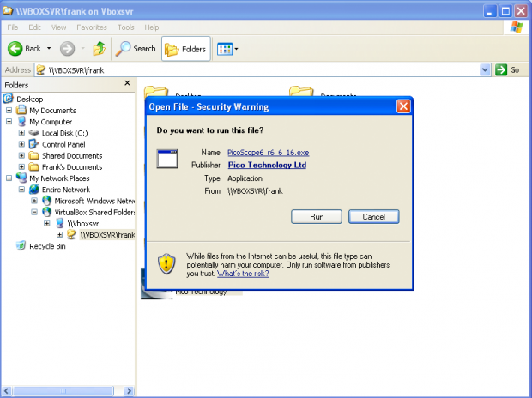532x398 pixels.
Task: Collapse VirtualBox Shared Folders node
Action: click(x=34, y=212)
